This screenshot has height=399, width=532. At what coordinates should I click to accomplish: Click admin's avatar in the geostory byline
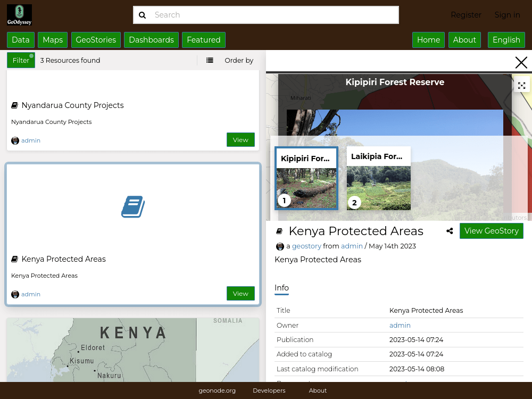click(x=280, y=246)
